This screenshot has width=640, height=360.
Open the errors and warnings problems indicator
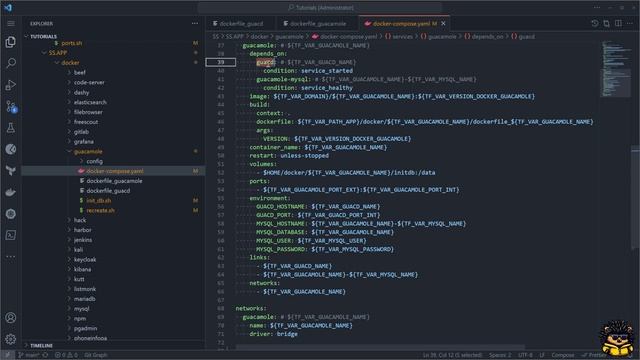[66, 355]
